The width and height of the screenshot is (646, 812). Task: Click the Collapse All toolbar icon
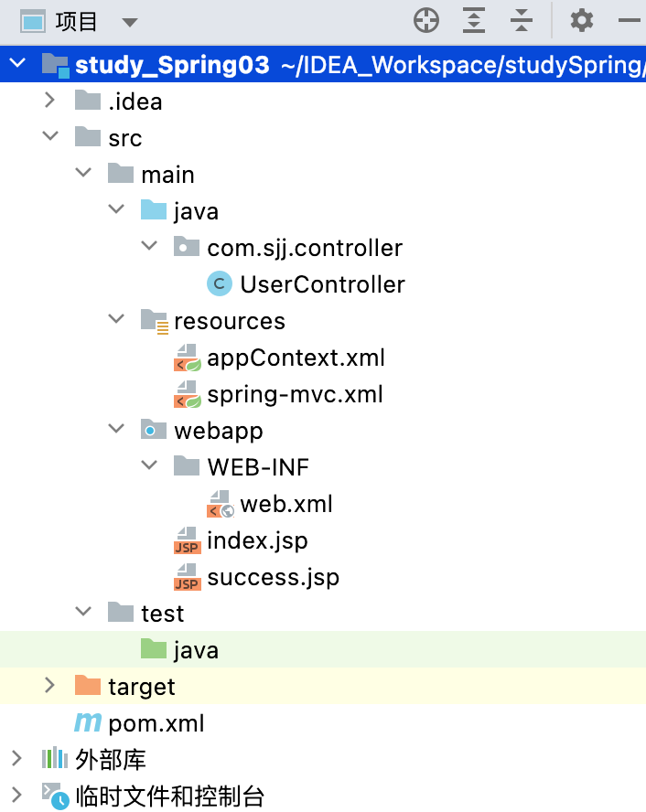click(522, 21)
